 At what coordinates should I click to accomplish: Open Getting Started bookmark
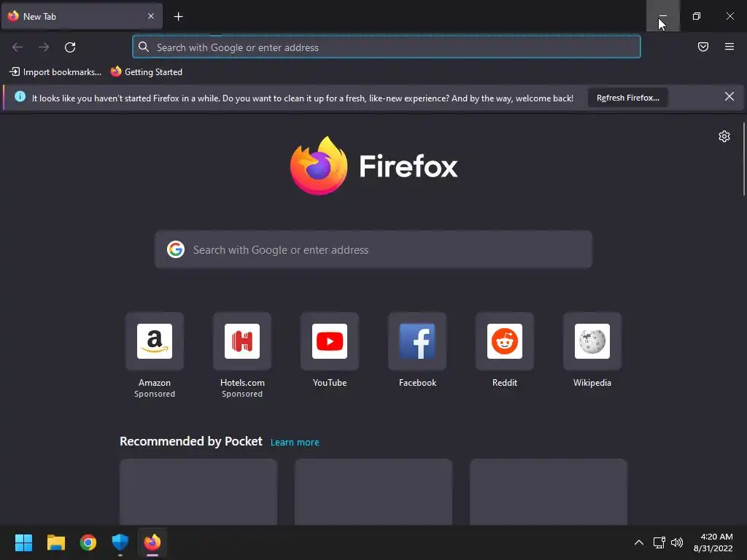[x=146, y=72]
